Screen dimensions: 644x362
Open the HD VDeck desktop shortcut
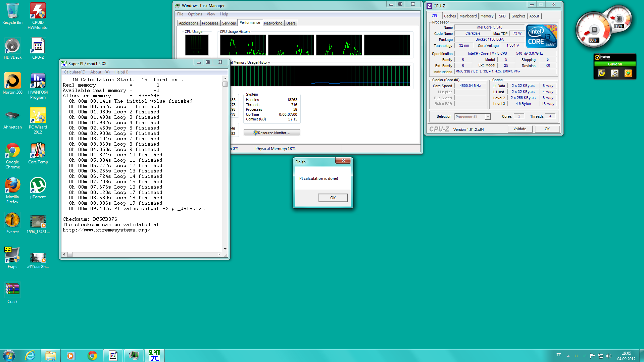click(x=12, y=48)
